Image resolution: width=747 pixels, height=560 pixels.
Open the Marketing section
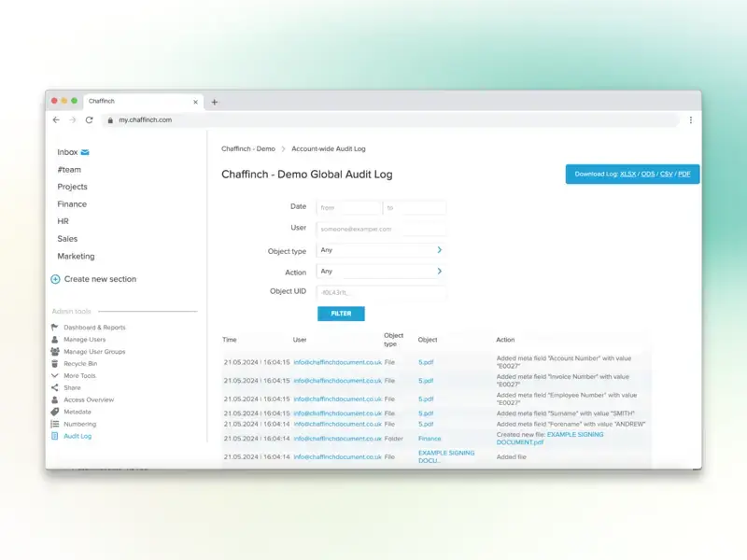76,256
